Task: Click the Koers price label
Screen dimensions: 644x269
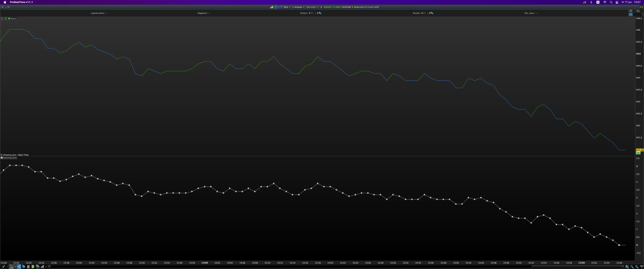Action: tap(13, 19)
